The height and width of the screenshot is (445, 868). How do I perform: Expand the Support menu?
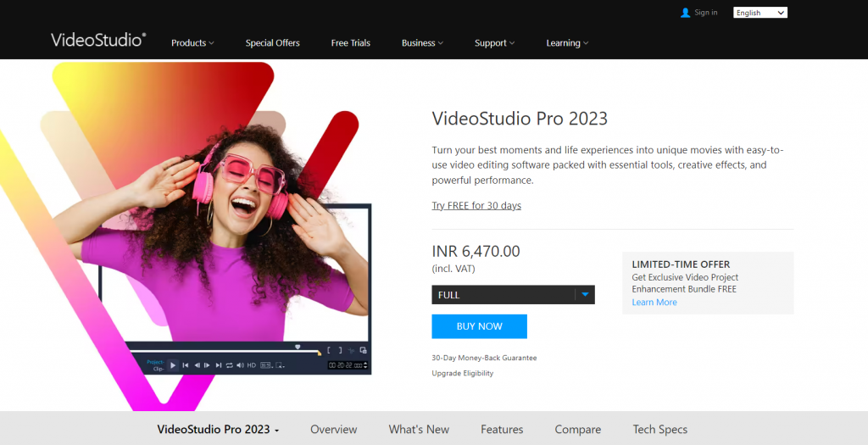point(494,42)
